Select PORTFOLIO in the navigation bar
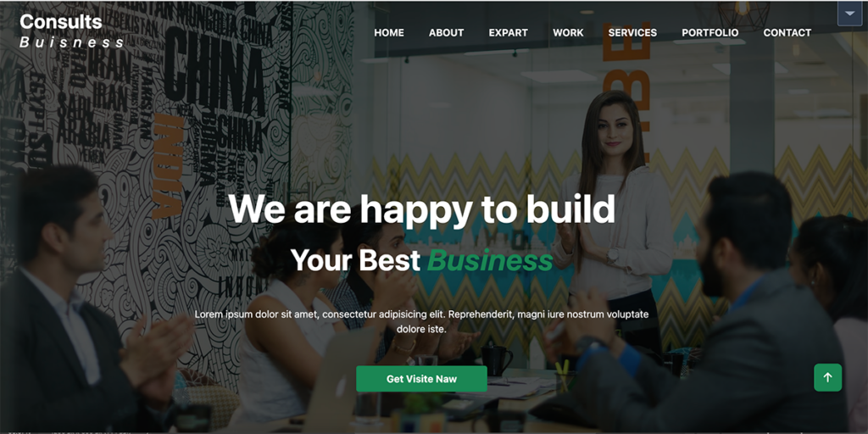This screenshot has width=868, height=434. 709,33
